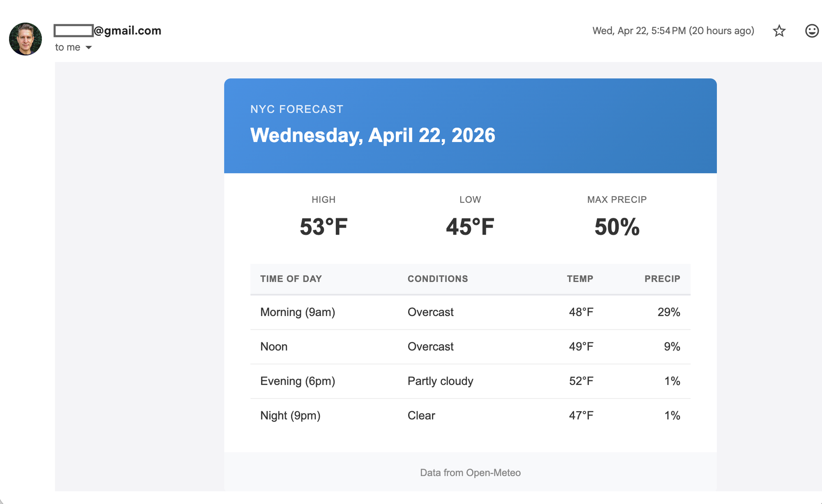This screenshot has height=504, width=822.
Task: Click the TEMP column header
Action: (x=580, y=279)
